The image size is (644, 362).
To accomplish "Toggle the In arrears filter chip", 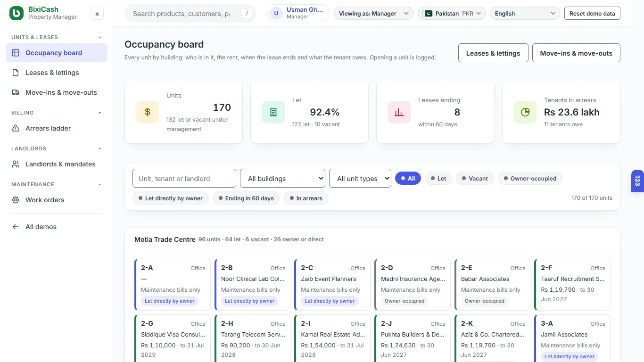I will click(x=306, y=198).
